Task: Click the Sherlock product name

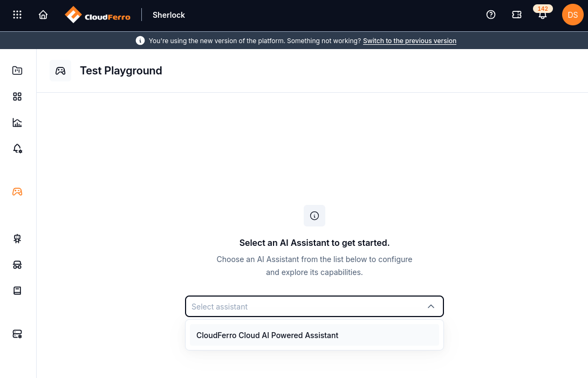Action: click(x=169, y=15)
